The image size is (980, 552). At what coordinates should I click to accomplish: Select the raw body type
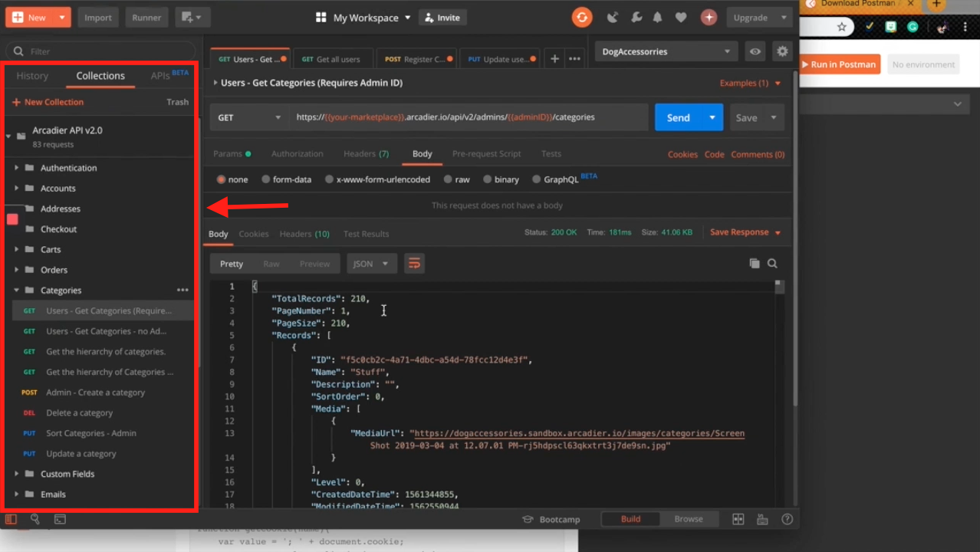coord(456,179)
